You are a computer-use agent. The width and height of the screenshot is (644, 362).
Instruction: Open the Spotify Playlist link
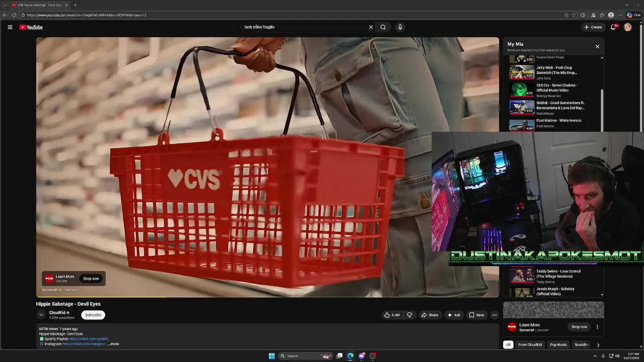[x=89, y=339]
